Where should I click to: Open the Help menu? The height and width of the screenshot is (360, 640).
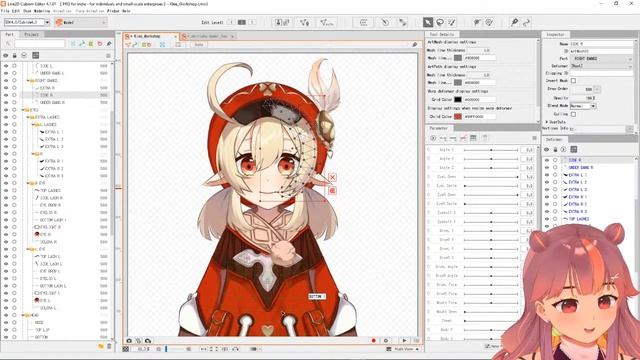(x=126, y=11)
